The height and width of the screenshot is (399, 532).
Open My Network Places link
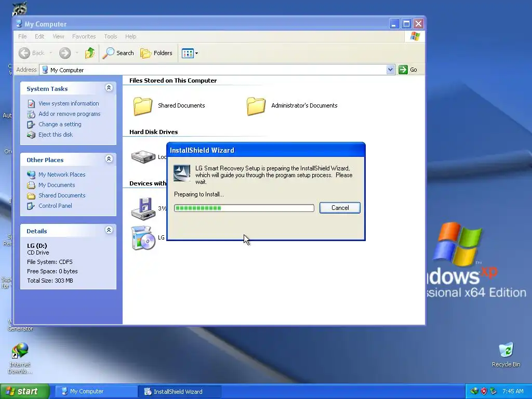pos(62,175)
